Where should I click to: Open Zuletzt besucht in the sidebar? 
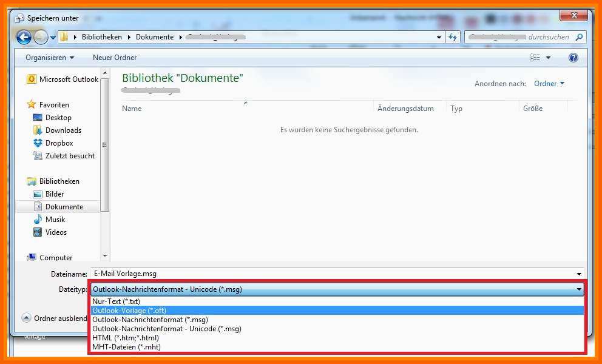click(70, 155)
